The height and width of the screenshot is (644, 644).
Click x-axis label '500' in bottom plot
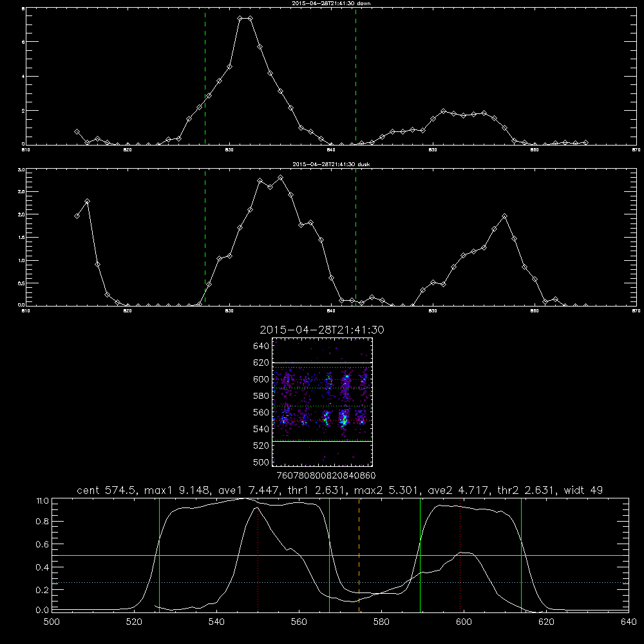pos(52,622)
